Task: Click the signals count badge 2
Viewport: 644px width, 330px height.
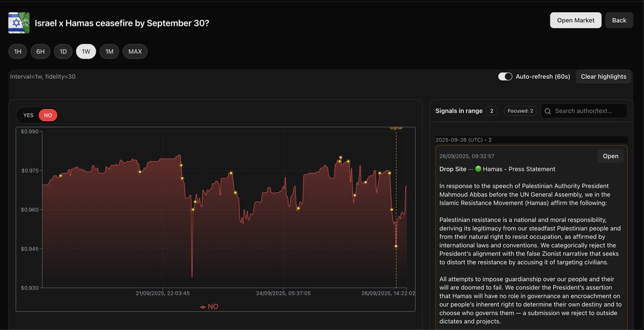Action: pyautogui.click(x=492, y=111)
